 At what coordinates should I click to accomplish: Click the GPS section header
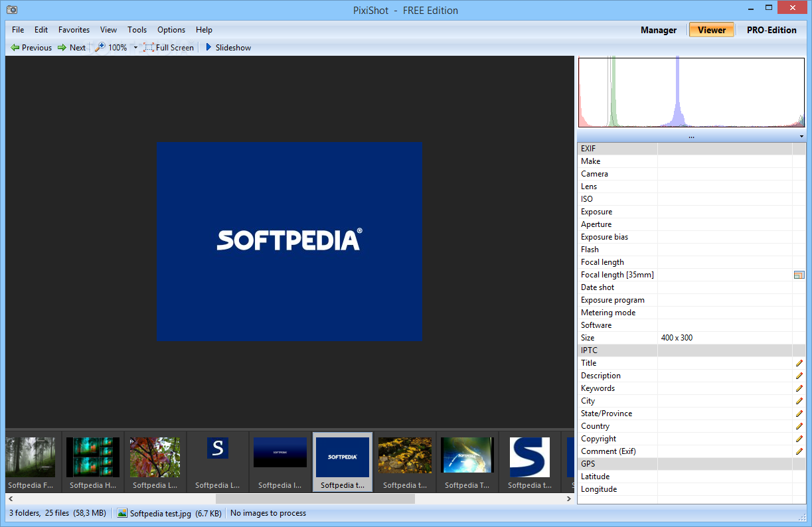(691, 464)
